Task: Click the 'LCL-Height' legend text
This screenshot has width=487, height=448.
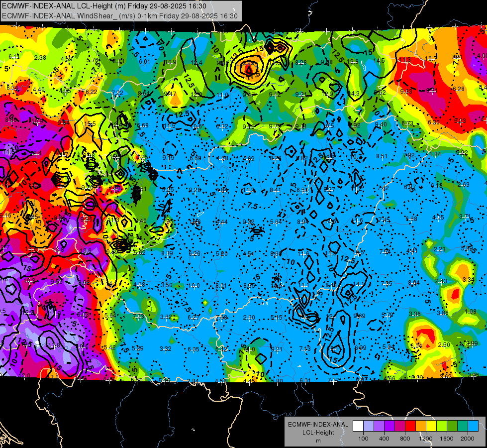Action: tap(318, 433)
